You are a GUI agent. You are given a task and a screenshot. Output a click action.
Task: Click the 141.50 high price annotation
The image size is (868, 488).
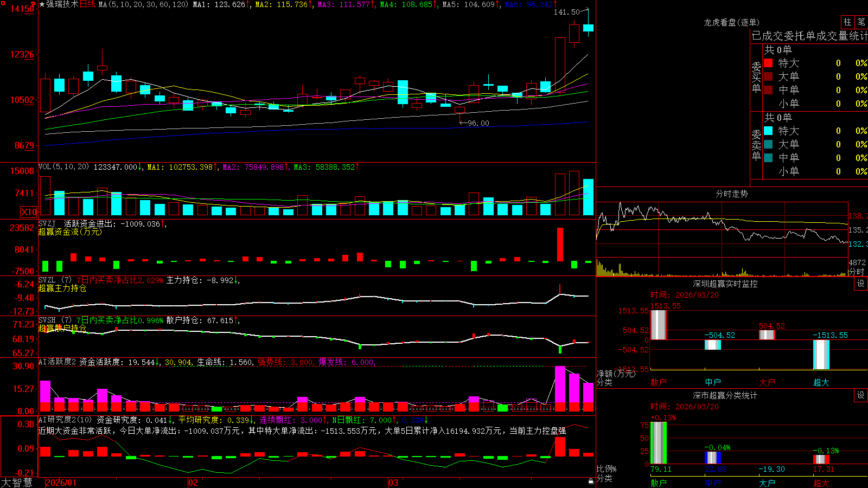pos(566,12)
